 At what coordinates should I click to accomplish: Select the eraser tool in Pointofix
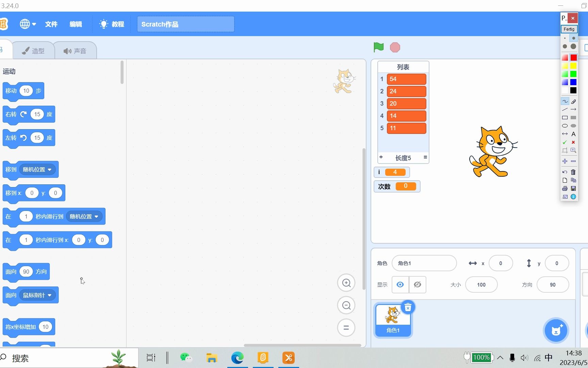click(x=574, y=101)
